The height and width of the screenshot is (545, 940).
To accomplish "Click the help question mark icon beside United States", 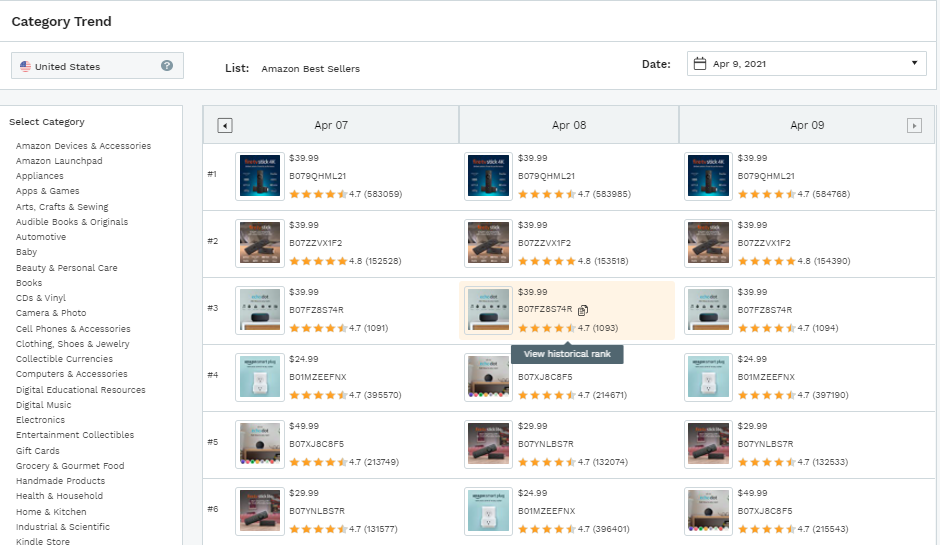I will coord(167,66).
